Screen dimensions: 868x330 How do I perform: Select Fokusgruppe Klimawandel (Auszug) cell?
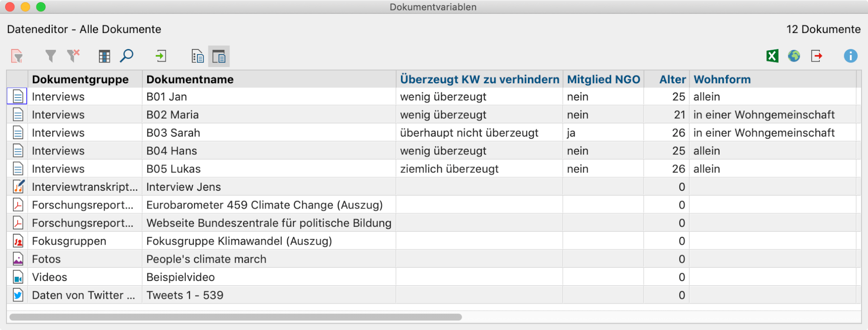(269, 241)
